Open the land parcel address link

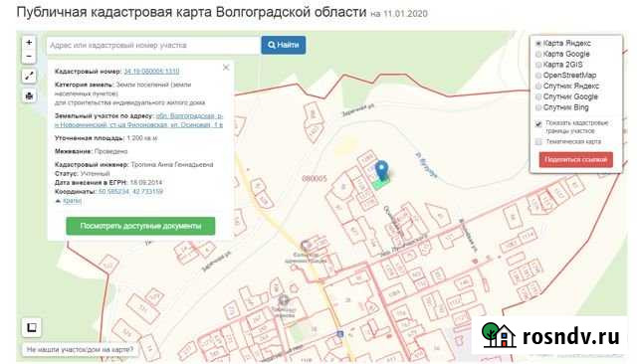(x=139, y=120)
